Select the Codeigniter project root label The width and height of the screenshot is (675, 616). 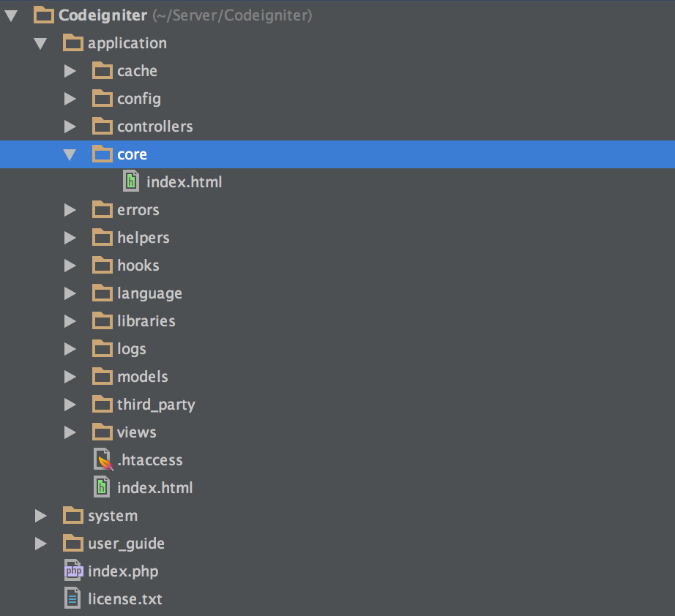coord(103,15)
